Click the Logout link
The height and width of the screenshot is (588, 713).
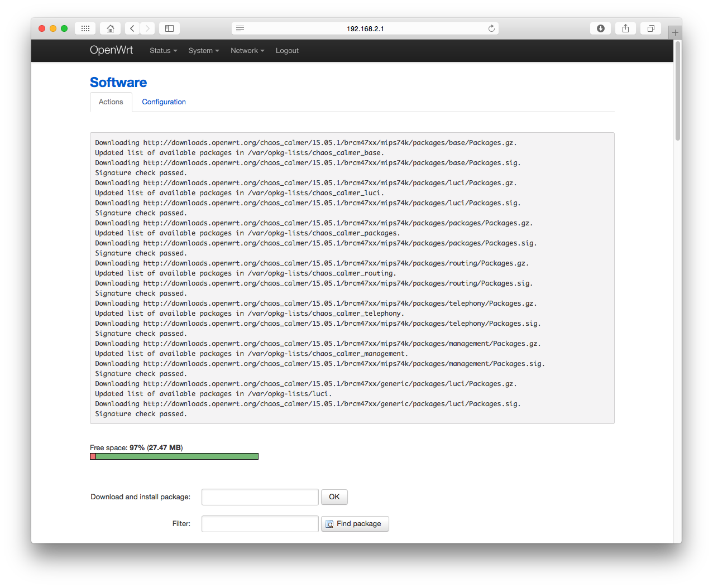[x=287, y=51]
